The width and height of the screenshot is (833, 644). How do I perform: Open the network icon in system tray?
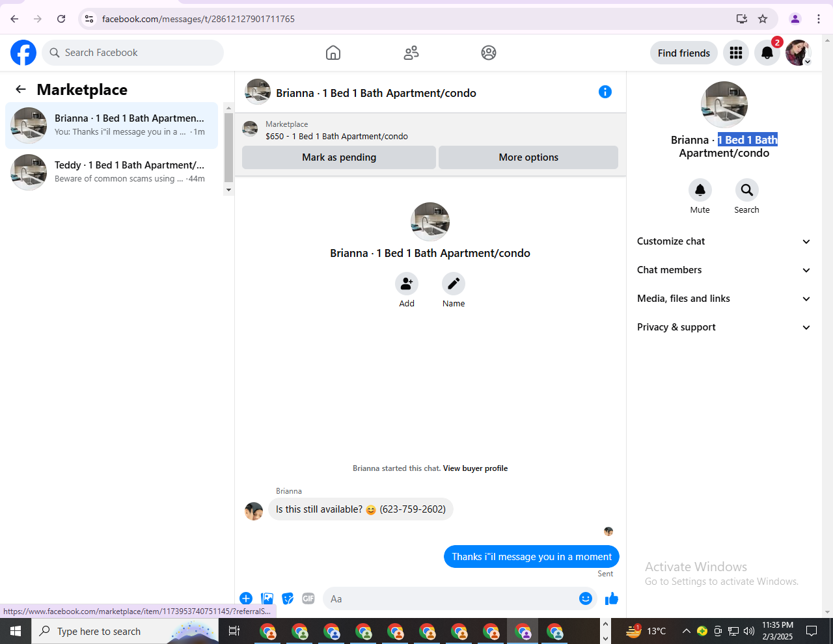pyautogui.click(x=733, y=631)
